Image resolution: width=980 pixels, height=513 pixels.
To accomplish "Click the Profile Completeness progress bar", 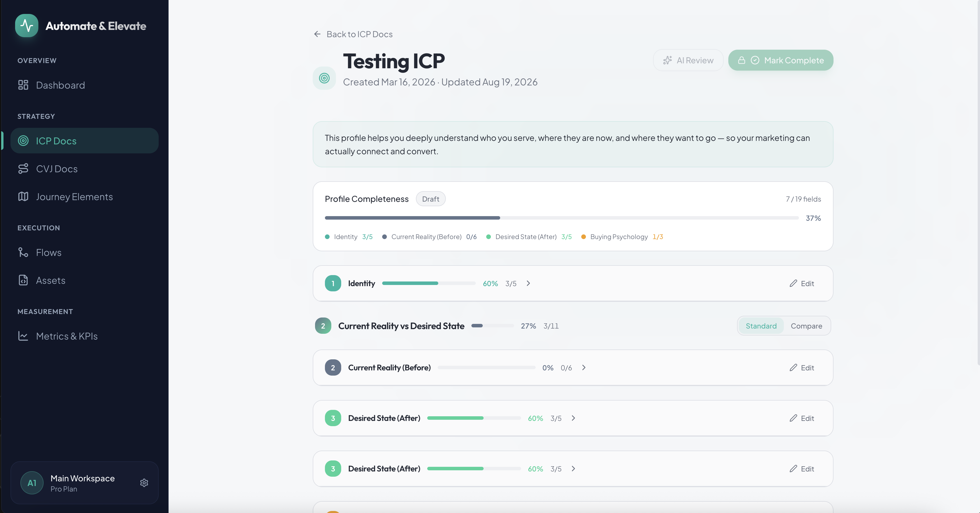I will pyautogui.click(x=561, y=218).
